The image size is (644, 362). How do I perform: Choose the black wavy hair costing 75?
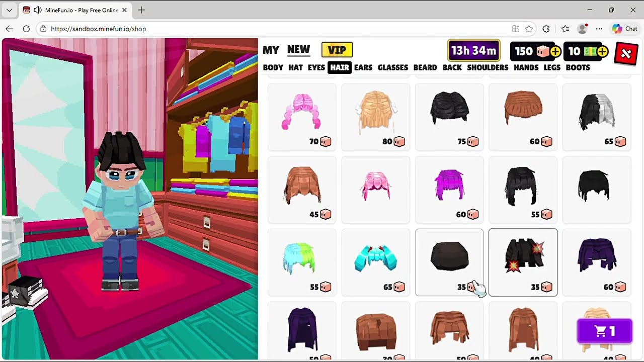pos(449,117)
